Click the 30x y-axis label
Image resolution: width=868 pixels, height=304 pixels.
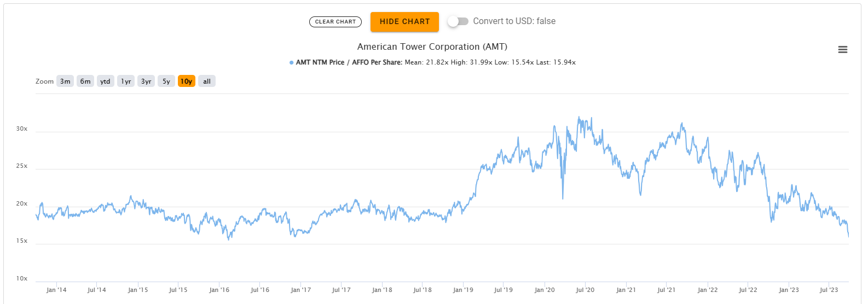22,129
